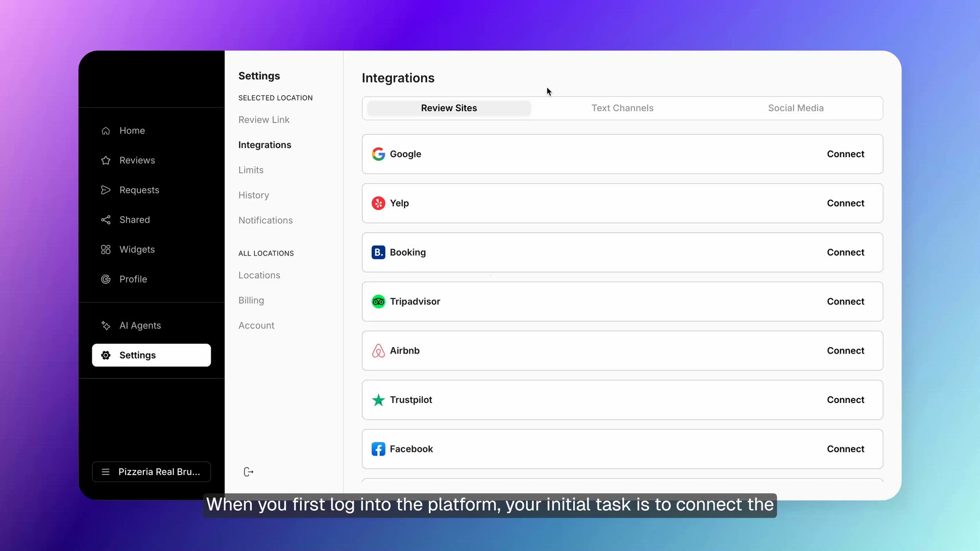Image resolution: width=980 pixels, height=551 pixels.
Task: Click the AI Agents sparkle icon
Action: tap(105, 325)
